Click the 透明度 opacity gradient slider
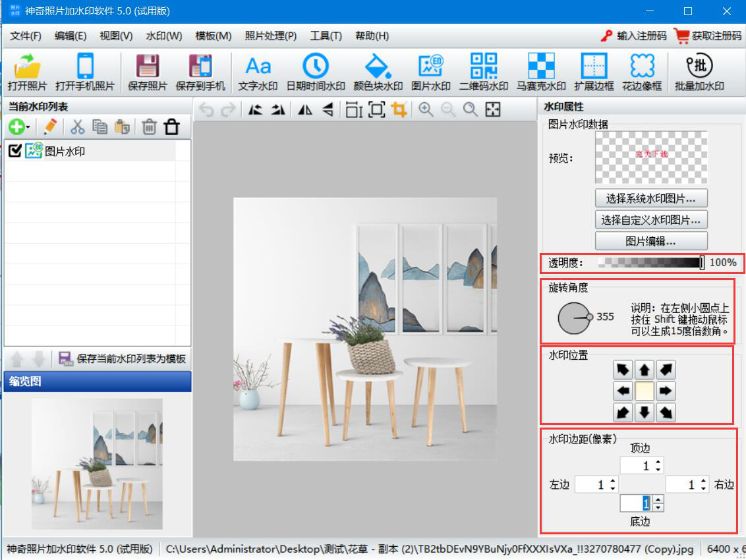Image resolution: width=746 pixels, height=560 pixels. click(x=650, y=263)
